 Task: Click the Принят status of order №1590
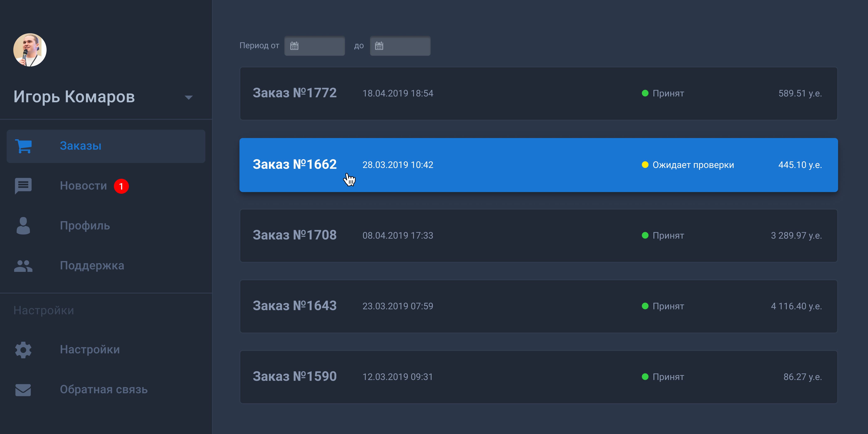(668, 377)
